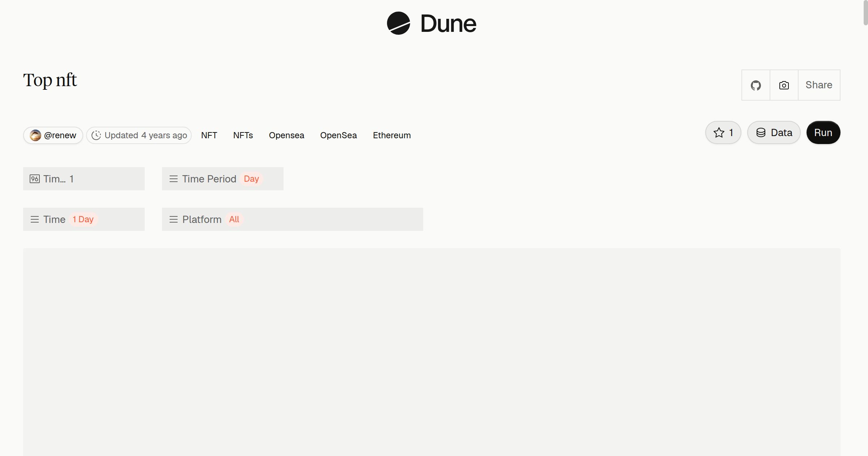The image size is (868, 456).
Task: Take a screenshot with the camera icon
Action: (x=784, y=85)
